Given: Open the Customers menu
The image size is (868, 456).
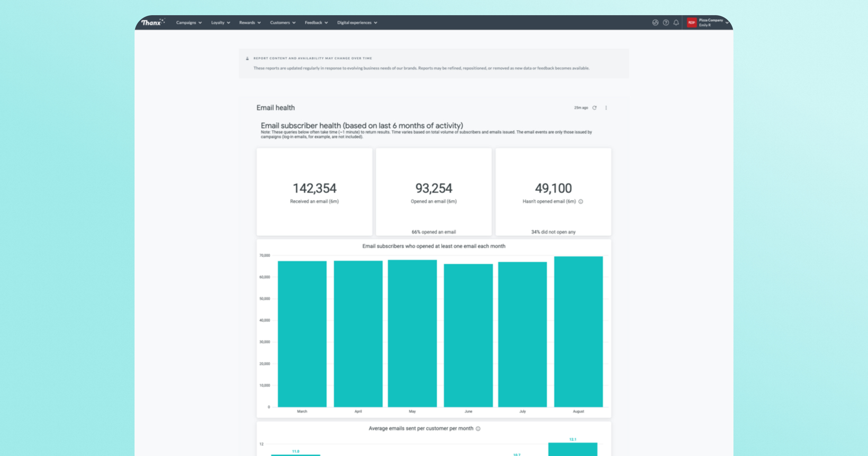Looking at the screenshot, I should click(283, 23).
